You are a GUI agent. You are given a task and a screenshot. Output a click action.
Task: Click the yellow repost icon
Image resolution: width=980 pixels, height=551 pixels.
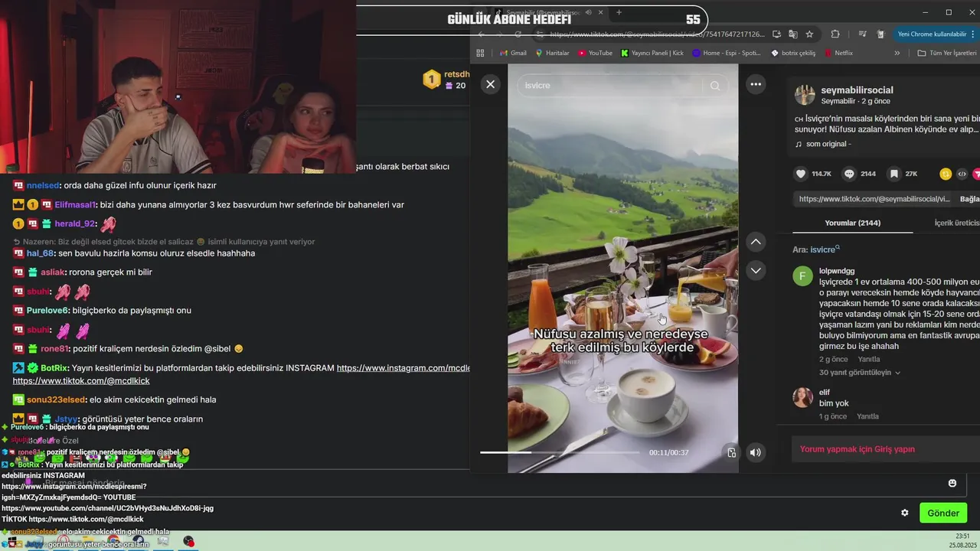click(x=946, y=174)
